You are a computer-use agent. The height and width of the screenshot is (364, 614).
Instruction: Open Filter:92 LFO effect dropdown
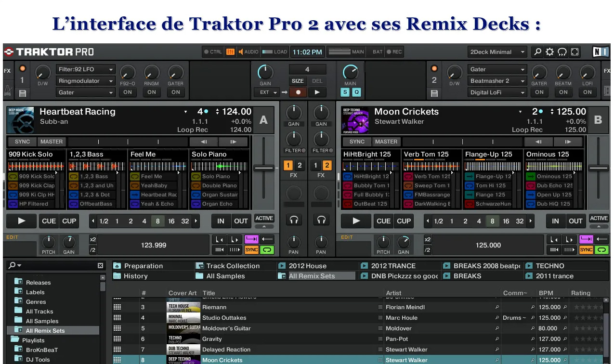[86, 69]
